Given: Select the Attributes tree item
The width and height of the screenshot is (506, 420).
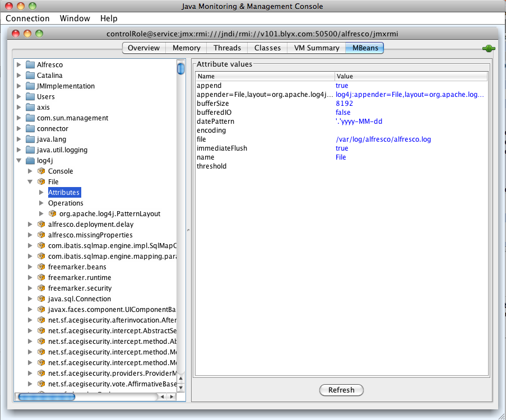Looking at the screenshot, I should (x=64, y=192).
